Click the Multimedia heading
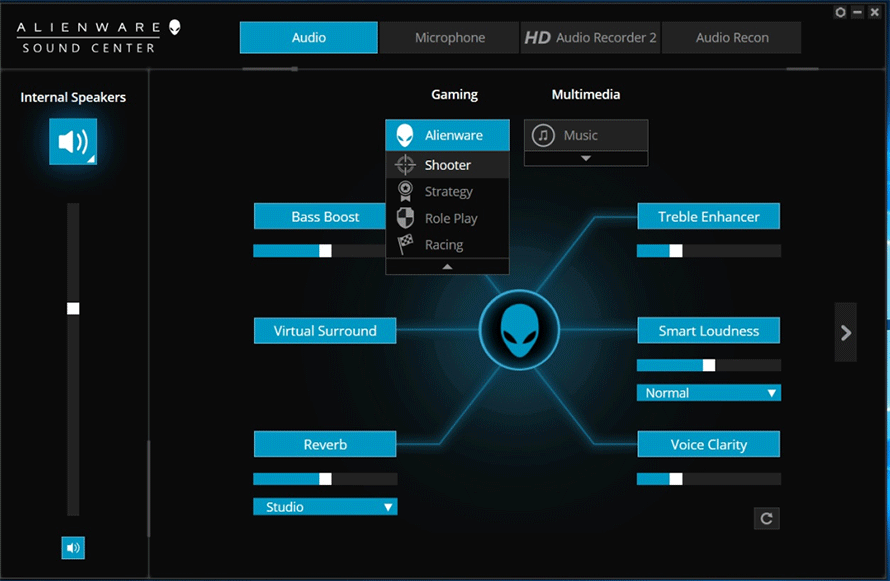This screenshot has width=890, height=581. click(586, 94)
